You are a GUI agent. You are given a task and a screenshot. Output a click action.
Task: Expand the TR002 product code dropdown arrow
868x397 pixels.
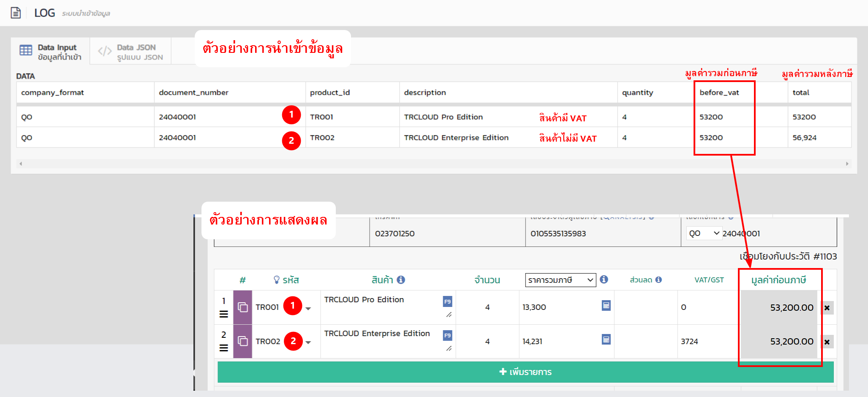click(x=308, y=342)
